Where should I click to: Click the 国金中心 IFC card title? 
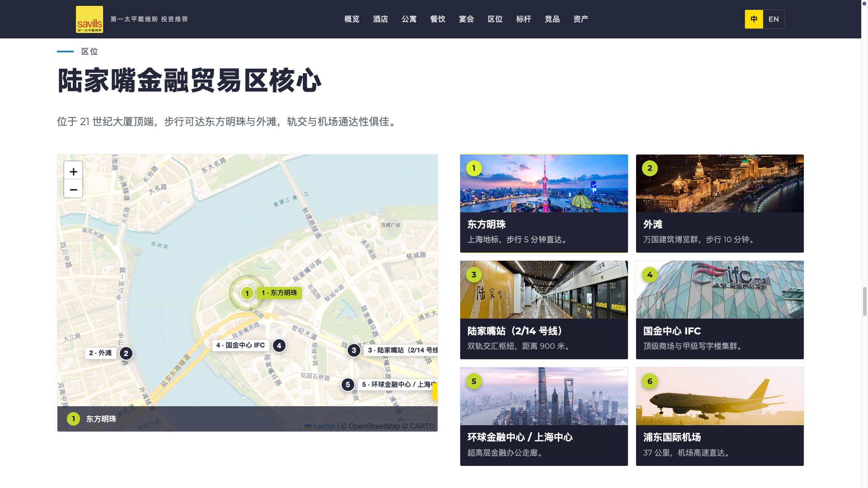(672, 331)
